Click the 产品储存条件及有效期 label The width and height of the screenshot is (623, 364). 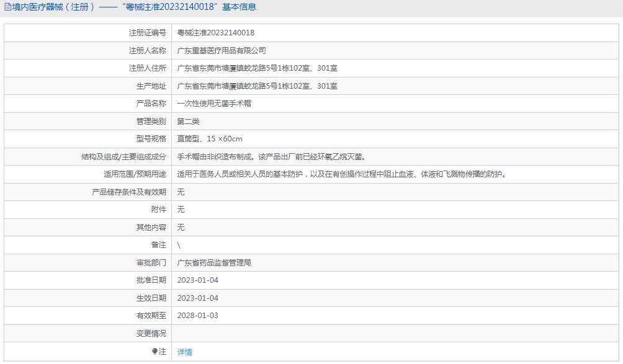(128, 192)
